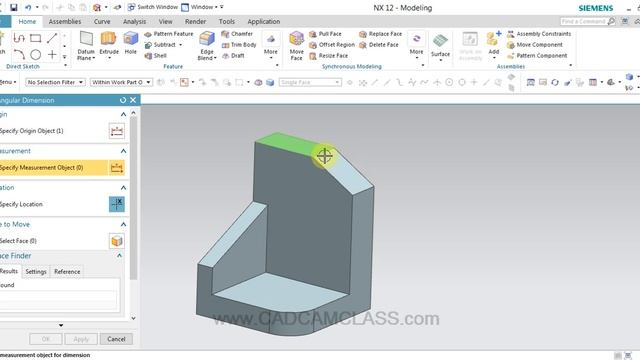Open the No Selection Filter dropdown
The height and width of the screenshot is (360, 640).
point(55,82)
